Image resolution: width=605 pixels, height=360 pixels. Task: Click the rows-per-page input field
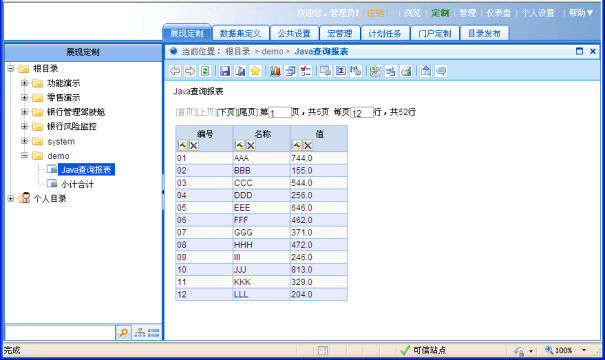coord(362,112)
